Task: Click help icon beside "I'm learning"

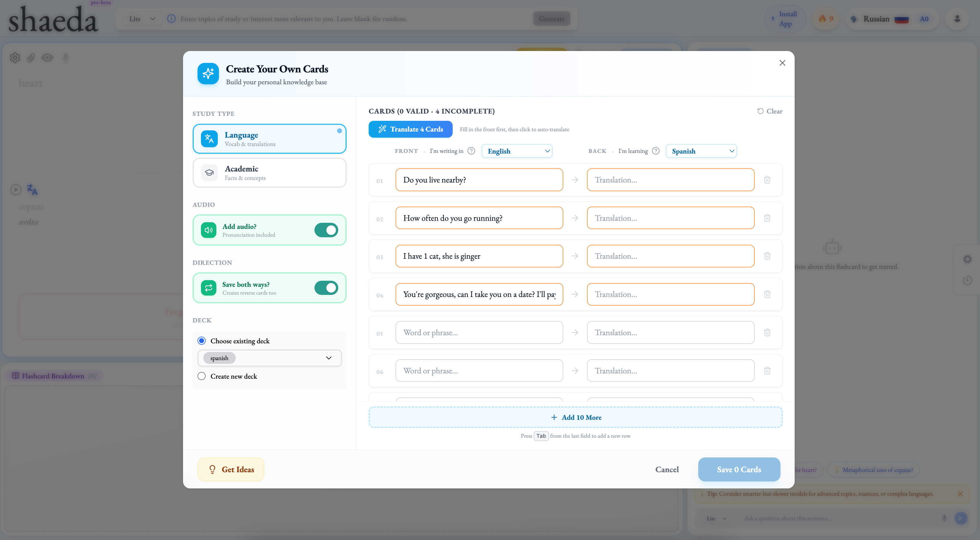Action: pos(655,151)
